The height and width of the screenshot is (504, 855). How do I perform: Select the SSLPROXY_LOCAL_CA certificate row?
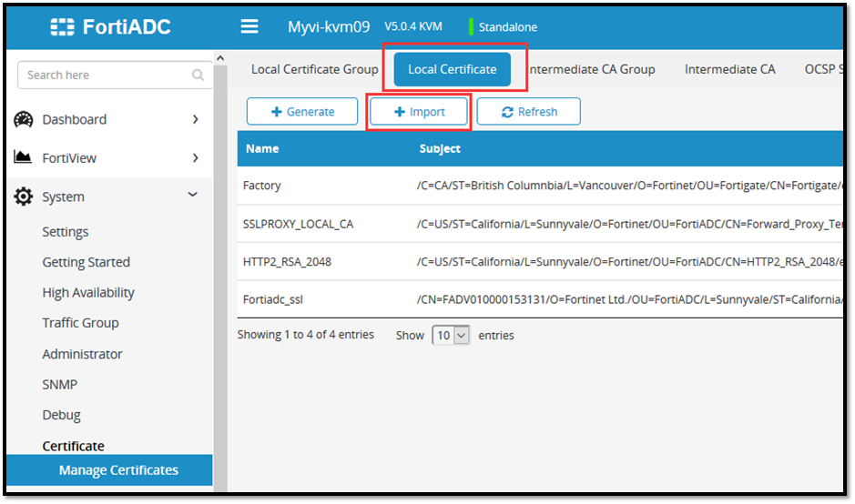(x=540, y=224)
